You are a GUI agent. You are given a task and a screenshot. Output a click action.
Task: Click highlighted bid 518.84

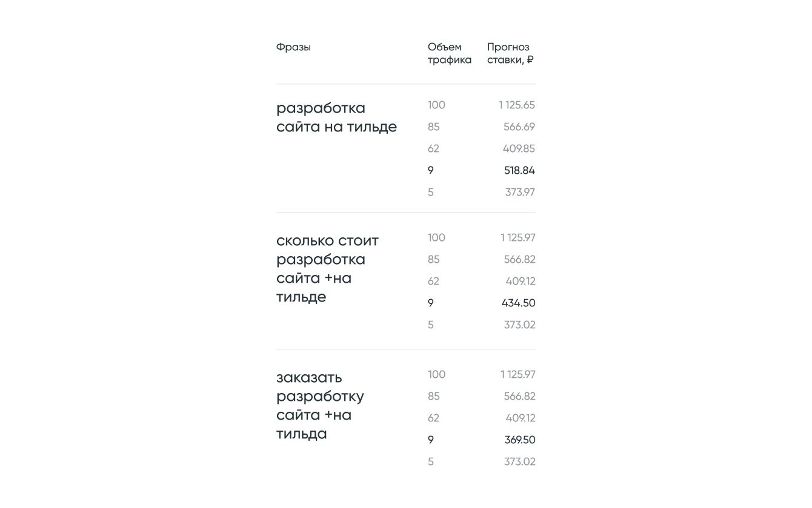tap(519, 171)
